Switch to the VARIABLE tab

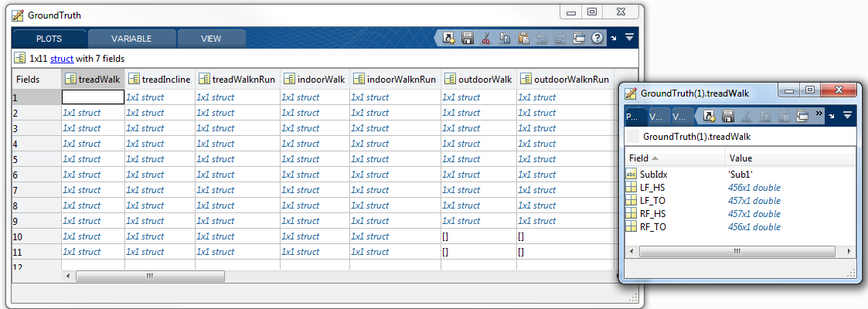click(x=131, y=39)
